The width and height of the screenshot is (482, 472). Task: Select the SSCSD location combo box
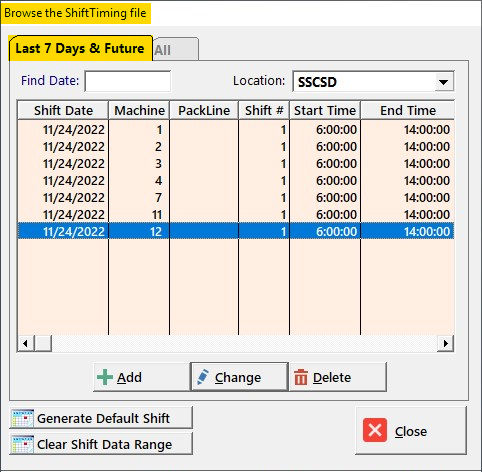click(373, 82)
